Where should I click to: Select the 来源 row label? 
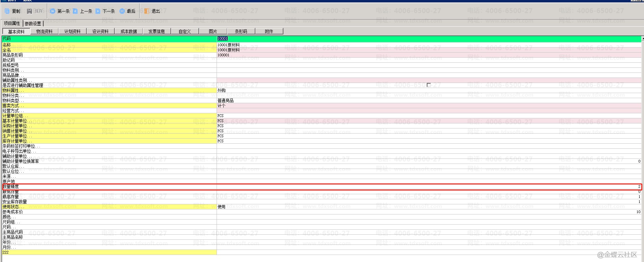click(x=9, y=176)
